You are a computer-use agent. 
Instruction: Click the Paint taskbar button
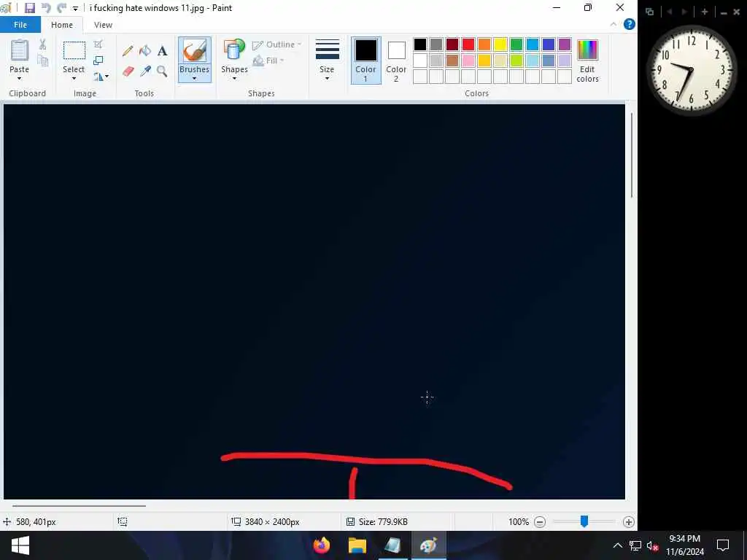point(429,545)
